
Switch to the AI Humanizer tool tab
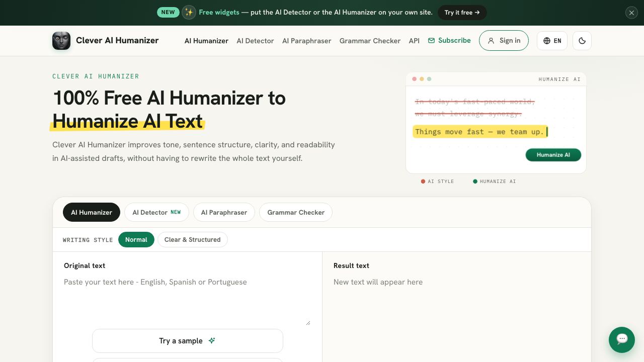coord(92,212)
